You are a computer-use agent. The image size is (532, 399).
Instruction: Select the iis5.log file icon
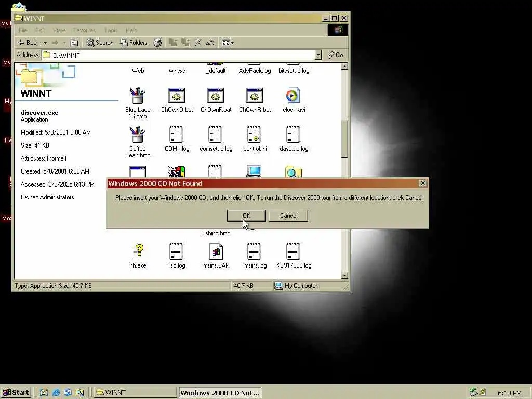click(177, 252)
